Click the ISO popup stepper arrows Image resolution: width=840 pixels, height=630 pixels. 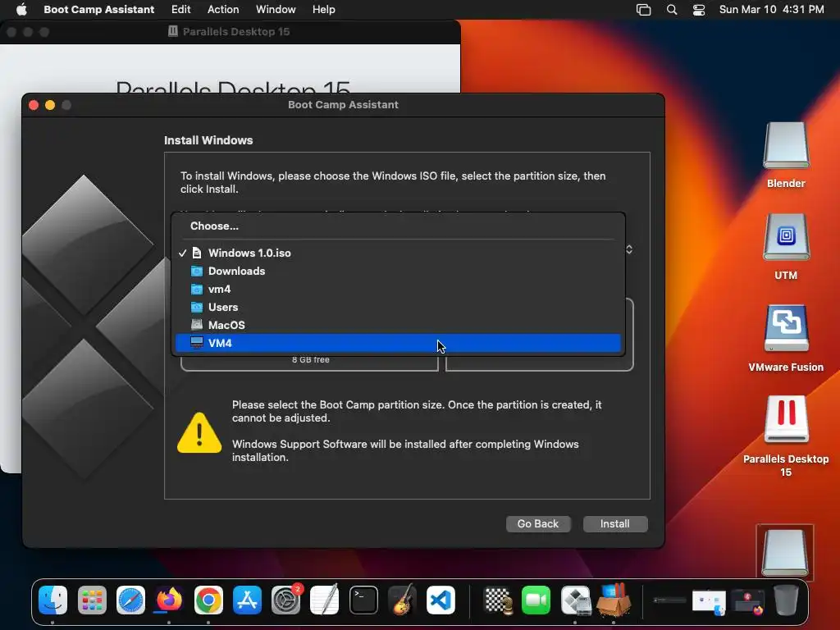click(629, 249)
